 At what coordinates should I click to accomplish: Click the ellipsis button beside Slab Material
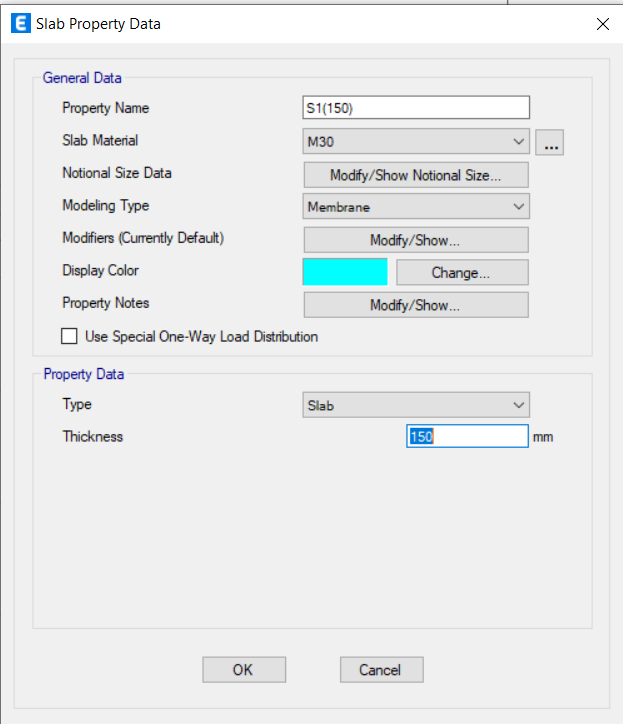click(550, 142)
